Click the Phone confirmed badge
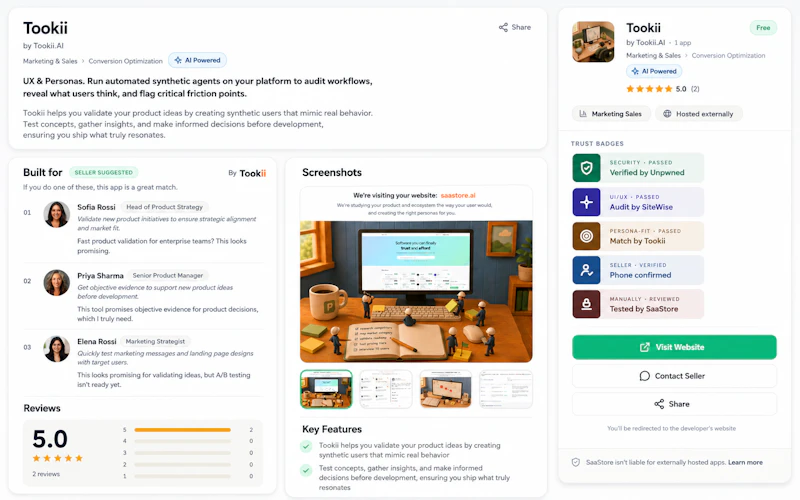This screenshot has height=500, width=800. [638, 270]
